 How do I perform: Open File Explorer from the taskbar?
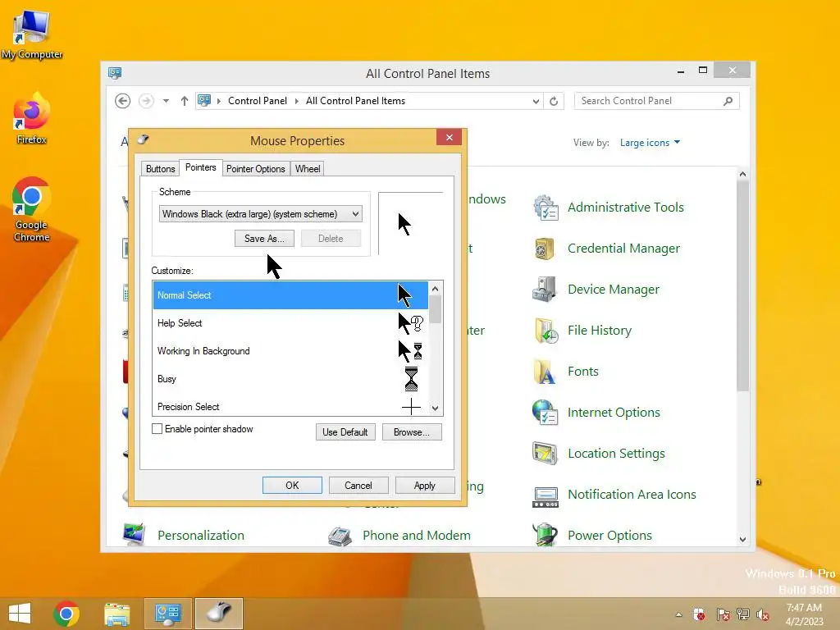coord(116,614)
